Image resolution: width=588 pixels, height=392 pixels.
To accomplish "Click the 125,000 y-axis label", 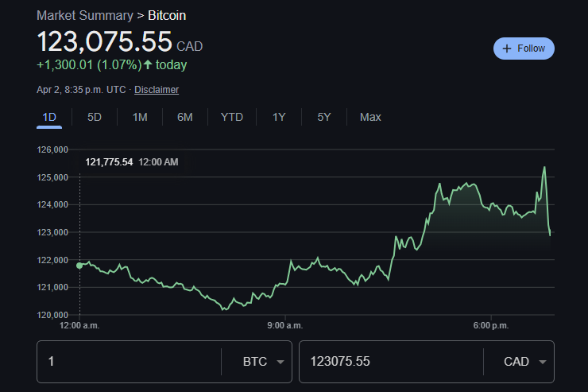I will 52,177.
